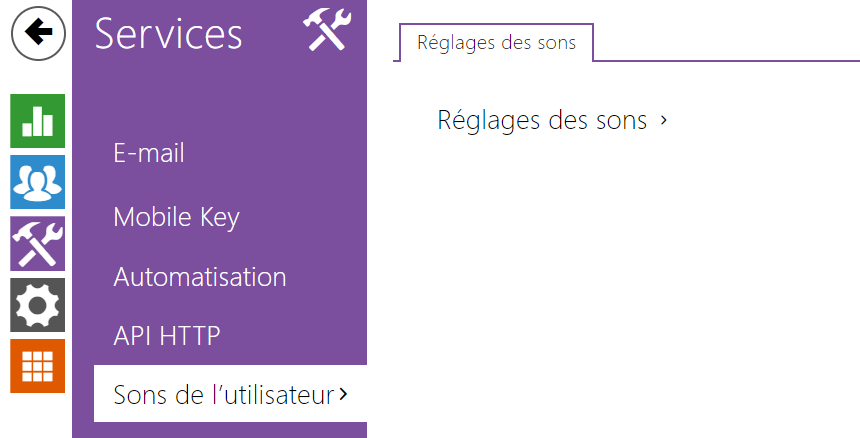Open the E-mail service menu
This screenshot has width=860, height=438.
click(149, 153)
